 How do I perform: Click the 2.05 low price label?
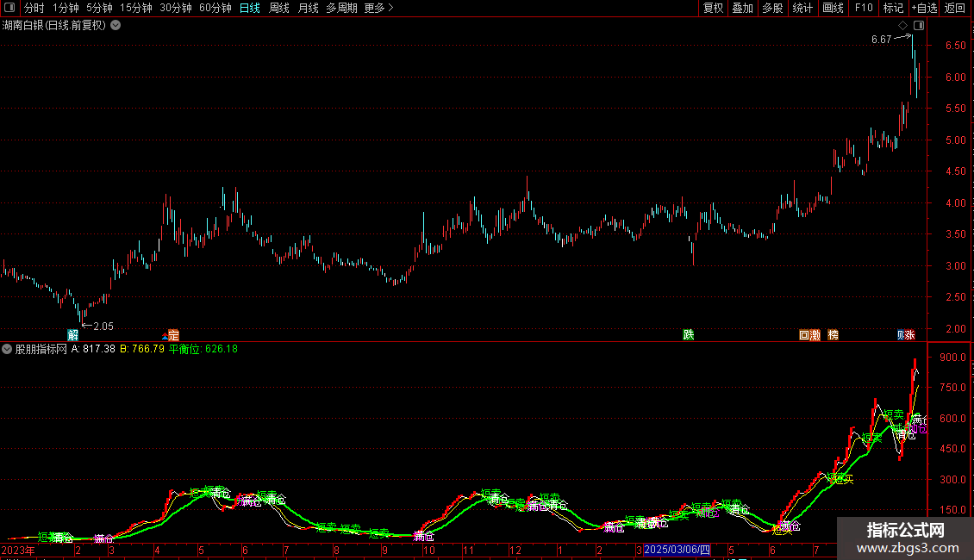(x=103, y=326)
